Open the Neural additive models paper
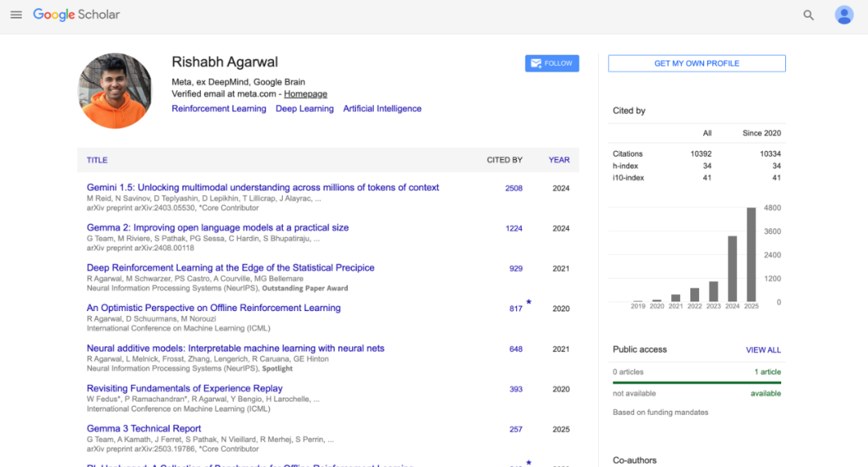868x467 pixels. point(235,348)
